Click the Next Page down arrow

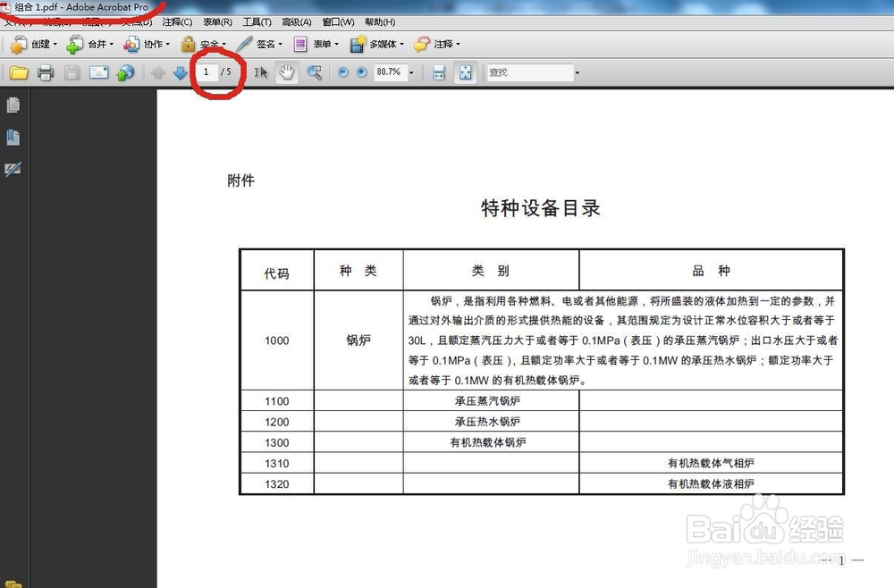pyautogui.click(x=179, y=72)
